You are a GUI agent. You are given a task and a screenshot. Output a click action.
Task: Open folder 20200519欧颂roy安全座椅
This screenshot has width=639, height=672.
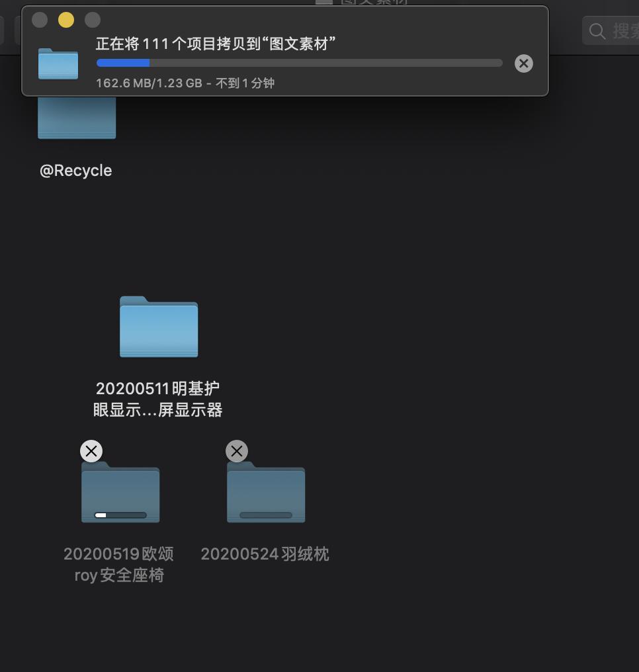[x=120, y=493]
